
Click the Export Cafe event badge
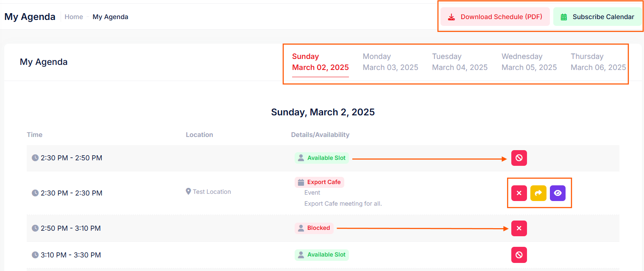[x=320, y=182]
